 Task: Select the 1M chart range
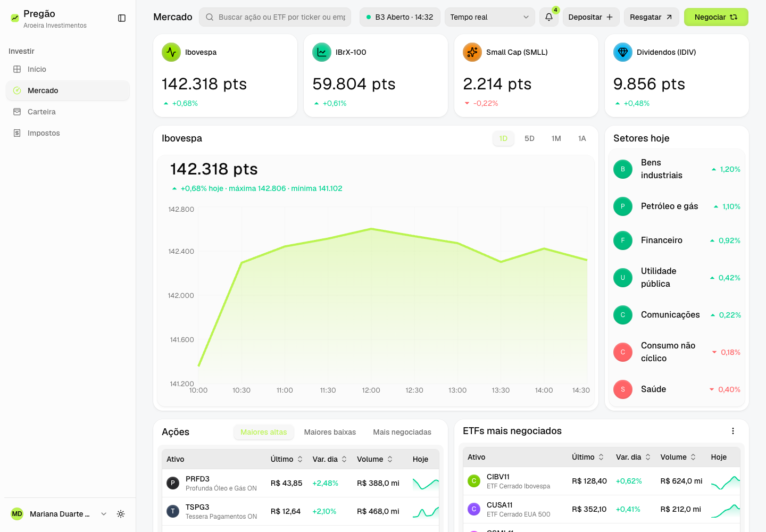coord(556,138)
